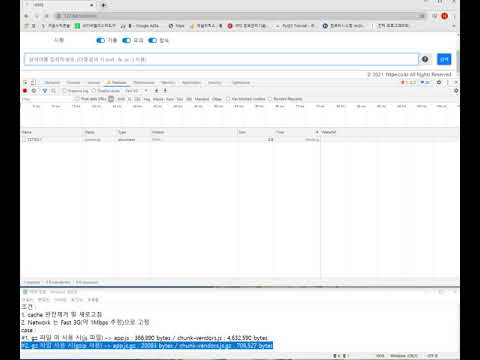Filter requests by JS type
Viewport: 480px width, 360px height.
[x=130, y=99]
